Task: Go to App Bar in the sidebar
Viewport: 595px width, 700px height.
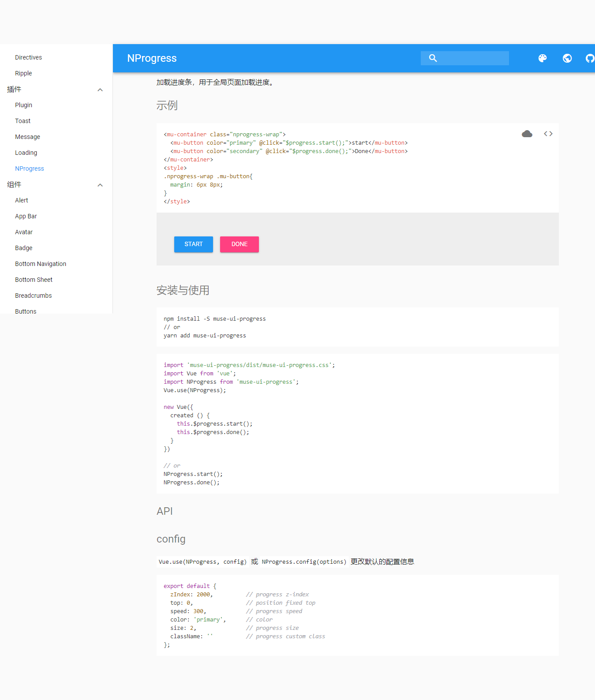Action: tap(26, 216)
